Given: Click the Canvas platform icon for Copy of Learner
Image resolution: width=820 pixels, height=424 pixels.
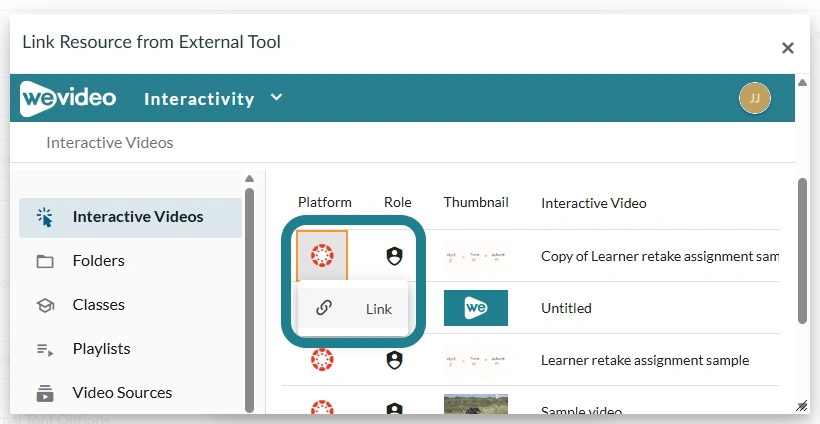Looking at the screenshot, I should pyautogui.click(x=322, y=256).
